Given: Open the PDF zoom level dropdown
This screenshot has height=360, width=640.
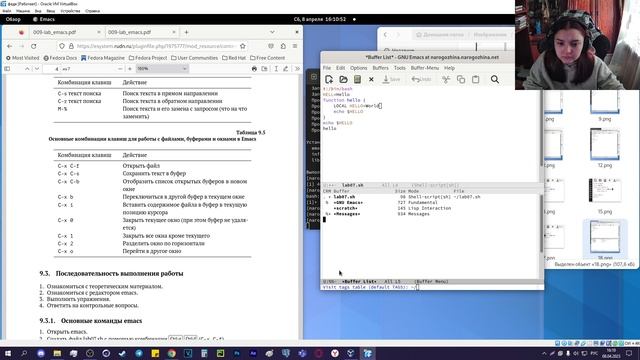Looking at the screenshot, I should click(x=162, y=69).
